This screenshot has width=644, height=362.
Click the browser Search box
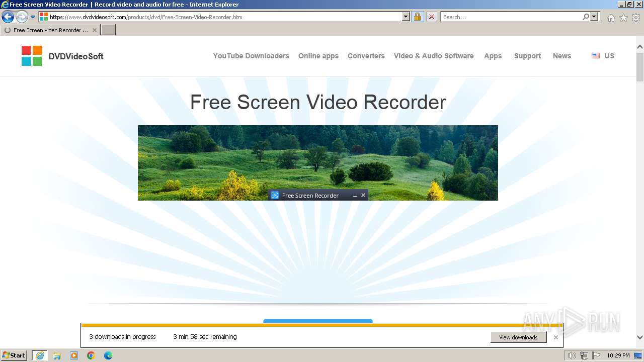tap(511, 17)
